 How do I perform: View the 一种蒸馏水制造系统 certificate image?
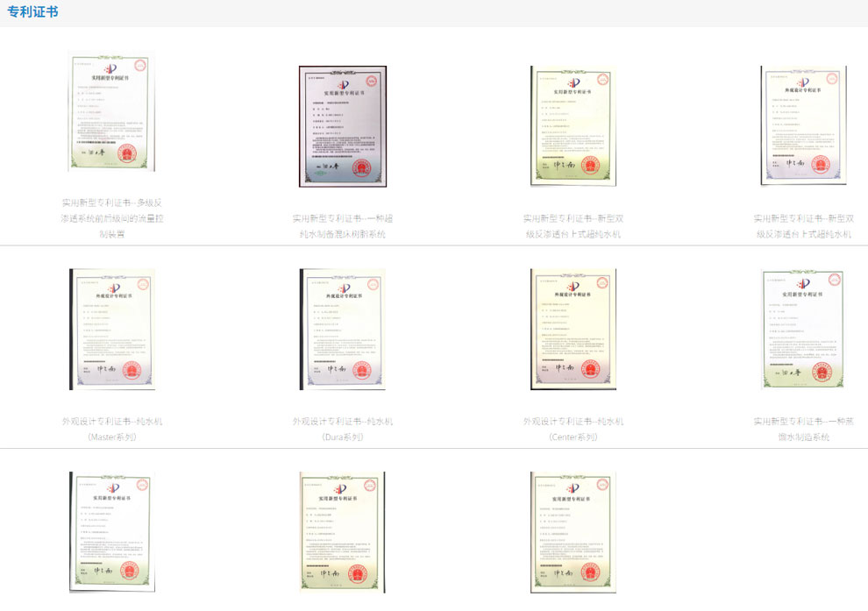point(803,329)
